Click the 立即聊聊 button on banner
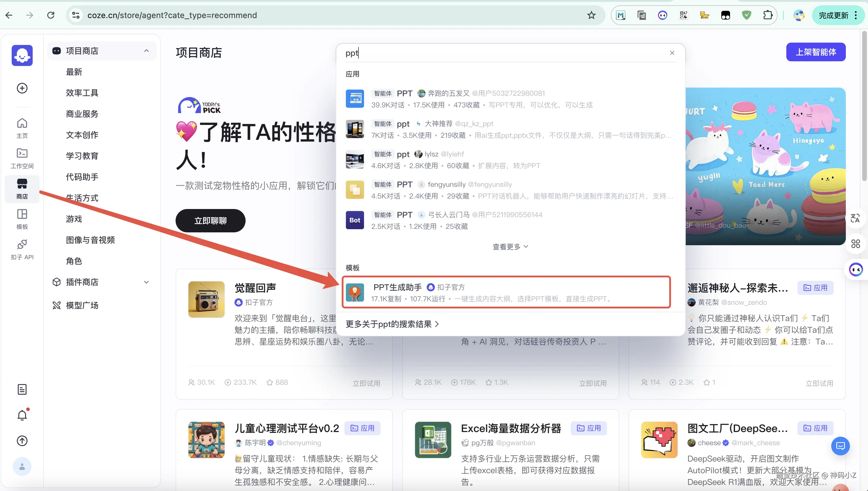 (x=210, y=221)
